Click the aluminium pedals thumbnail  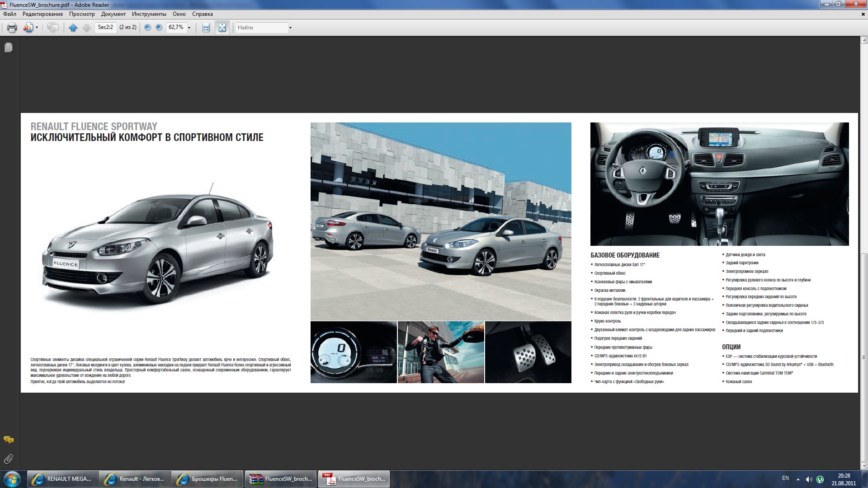tap(528, 352)
